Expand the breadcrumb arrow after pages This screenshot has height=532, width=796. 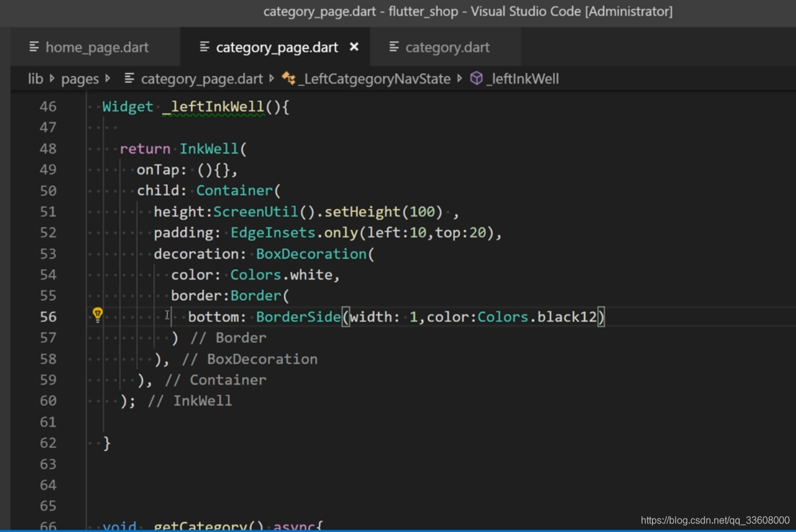click(108, 79)
